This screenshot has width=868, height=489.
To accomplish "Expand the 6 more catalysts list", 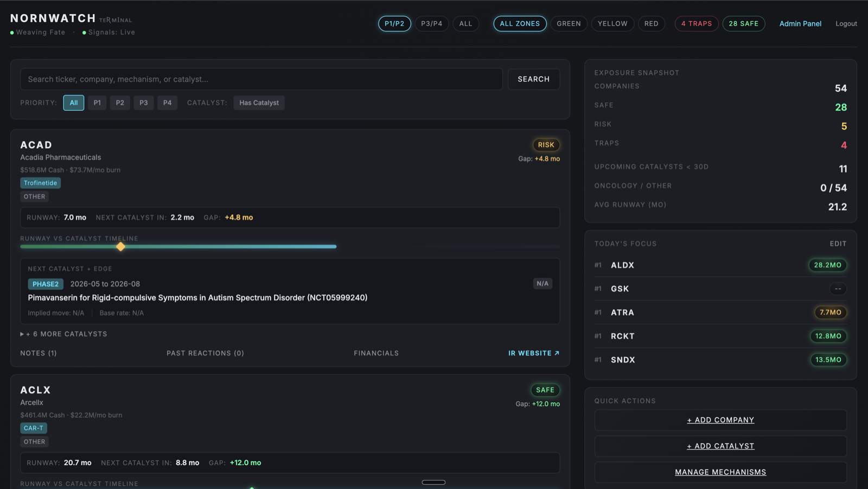I will pos(64,334).
